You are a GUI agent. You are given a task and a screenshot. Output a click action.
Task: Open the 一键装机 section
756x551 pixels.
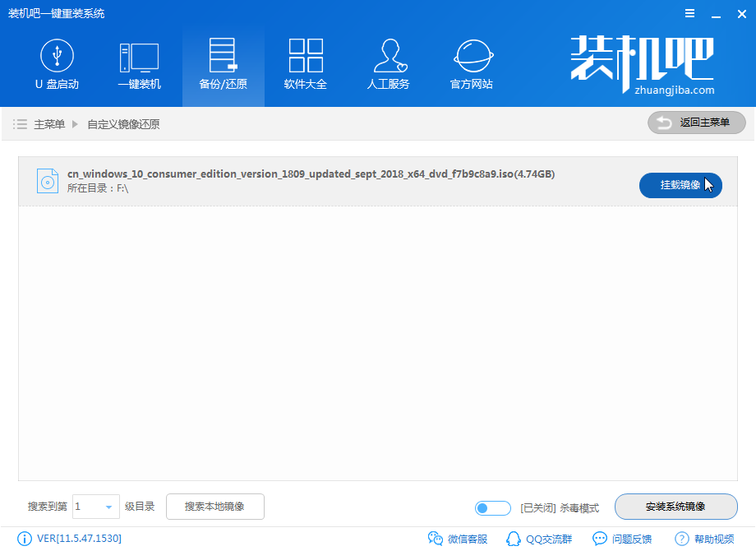click(140, 64)
